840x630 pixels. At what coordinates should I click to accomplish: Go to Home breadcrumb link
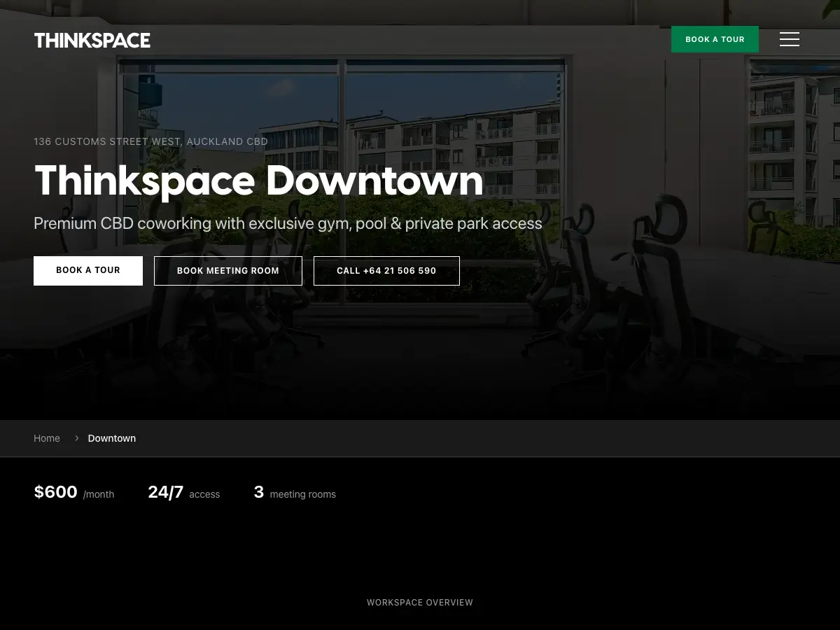tap(47, 438)
